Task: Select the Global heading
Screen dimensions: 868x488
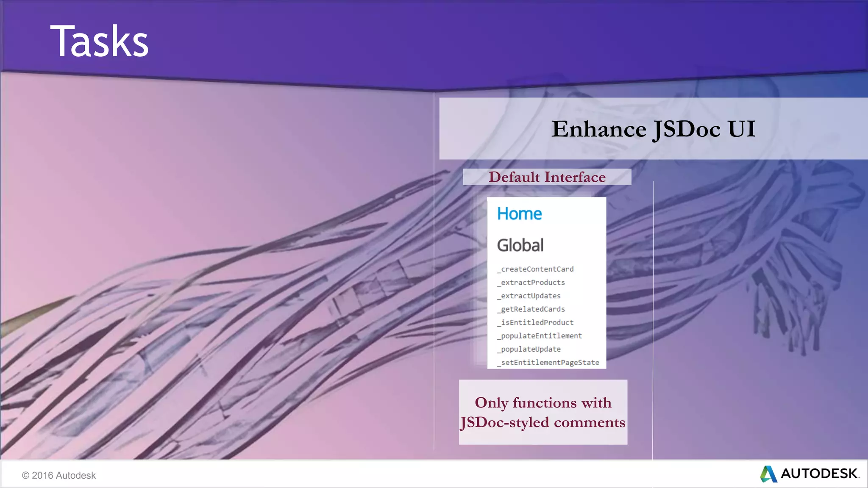Action: [x=520, y=245]
